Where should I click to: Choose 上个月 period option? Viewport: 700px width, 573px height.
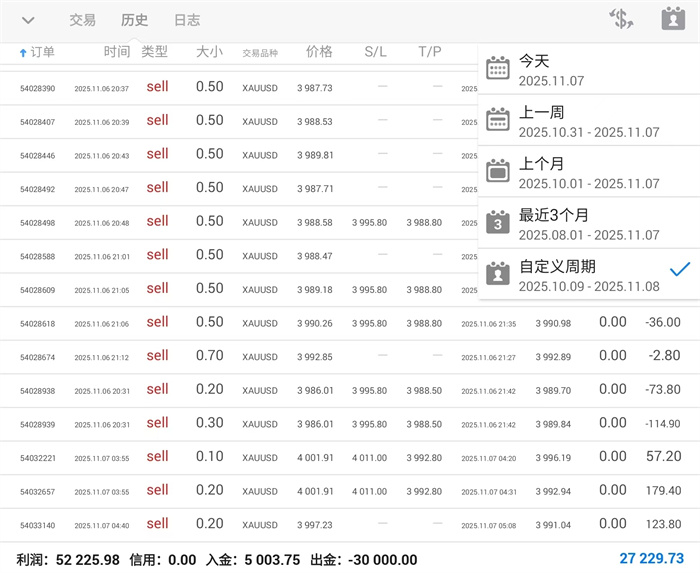tap(589, 172)
